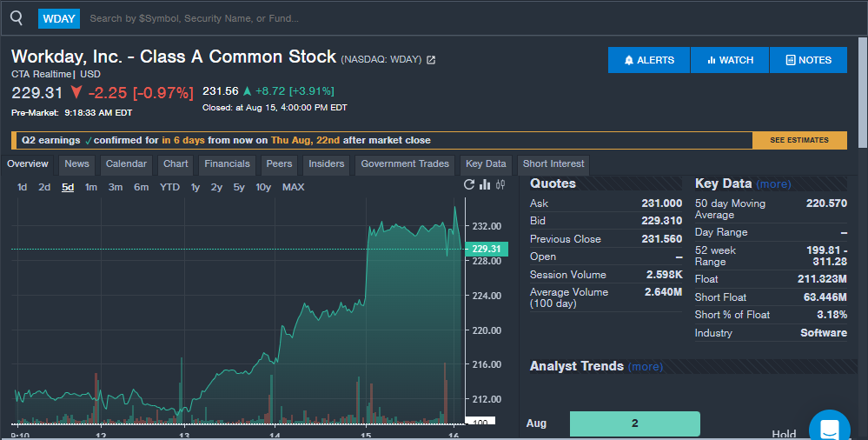868x440 pixels.
Task: Click Average Volume value 2.640M
Action: pyautogui.click(x=663, y=292)
